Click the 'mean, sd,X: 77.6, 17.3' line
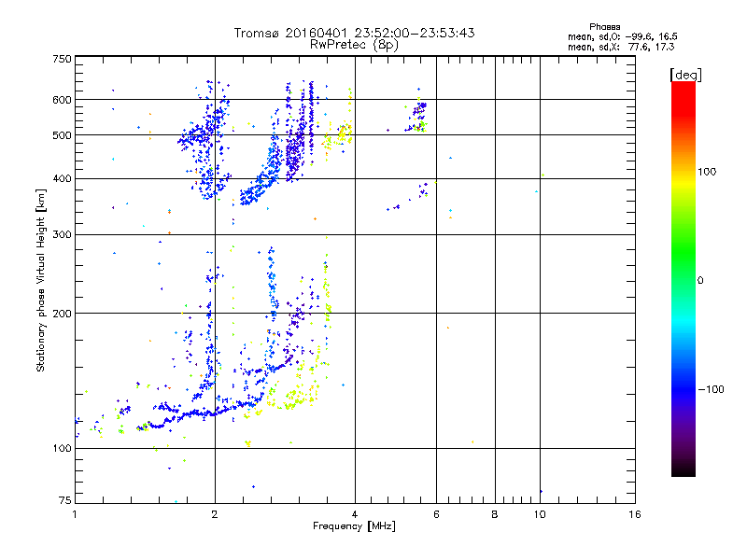Viewport: 747px width, 560px height. click(621, 47)
